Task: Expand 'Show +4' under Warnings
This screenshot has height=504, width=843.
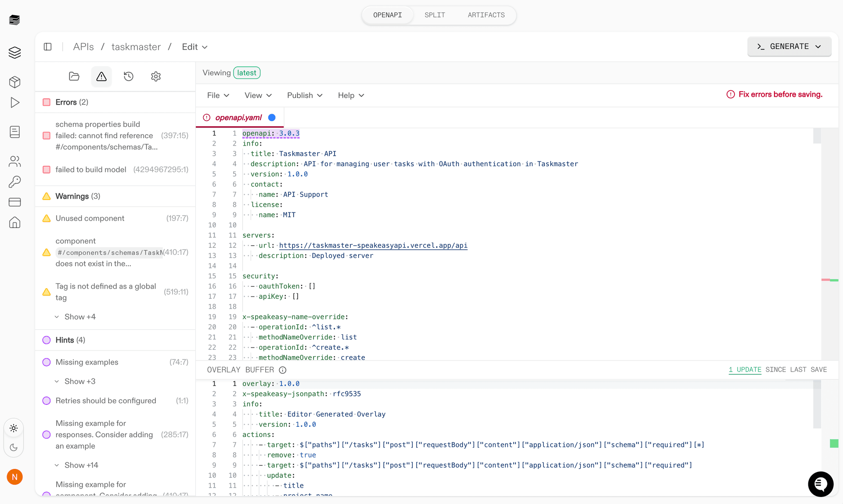Action: [x=80, y=316]
